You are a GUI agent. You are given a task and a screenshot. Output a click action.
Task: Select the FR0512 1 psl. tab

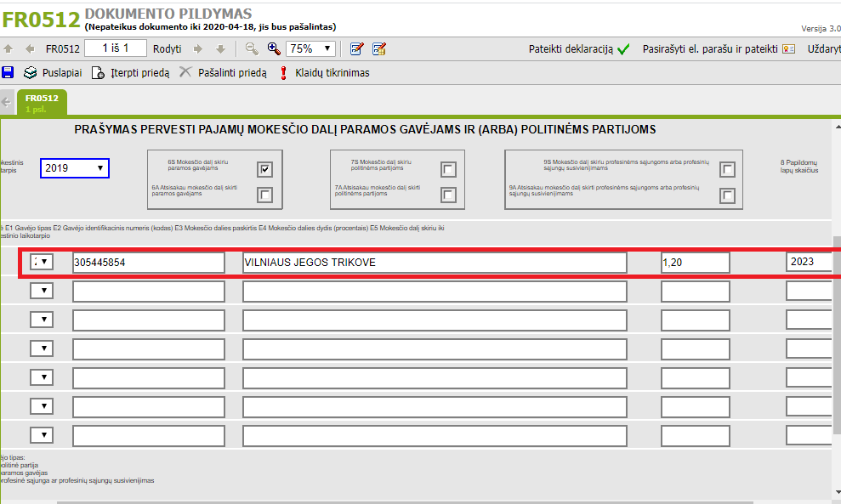pyautogui.click(x=42, y=102)
